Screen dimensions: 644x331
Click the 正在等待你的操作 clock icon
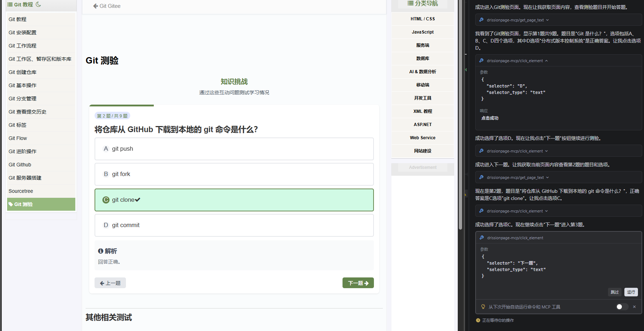click(x=478, y=320)
